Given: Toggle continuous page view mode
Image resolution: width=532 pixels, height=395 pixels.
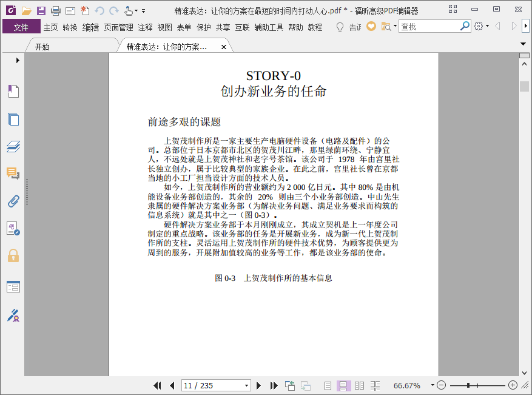Looking at the screenshot, I should [343, 385].
